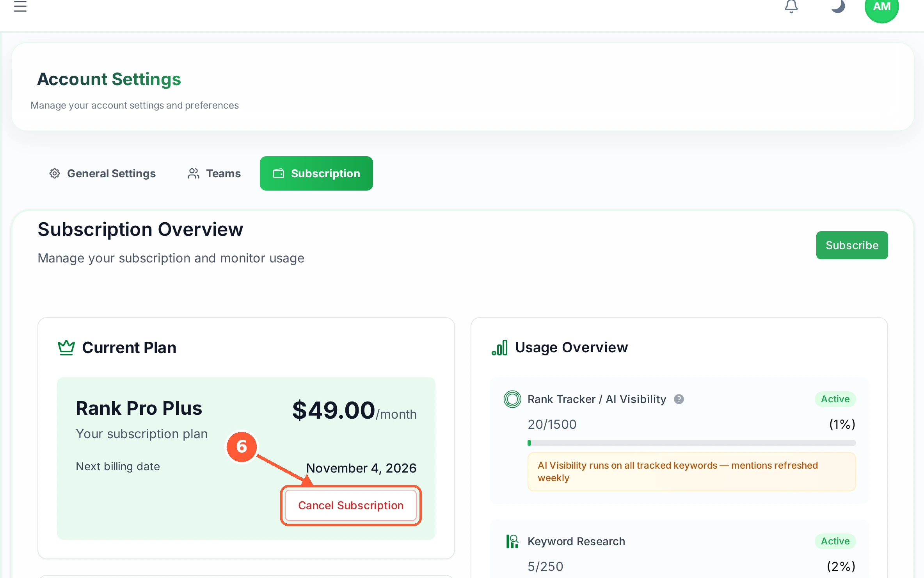This screenshot has height=578, width=924.
Task: Click the 5/250 usage count
Action: [x=546, y=566]
